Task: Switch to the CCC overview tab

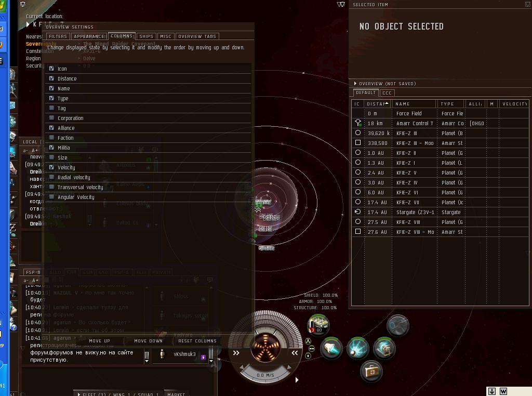Action: [387, 93]
